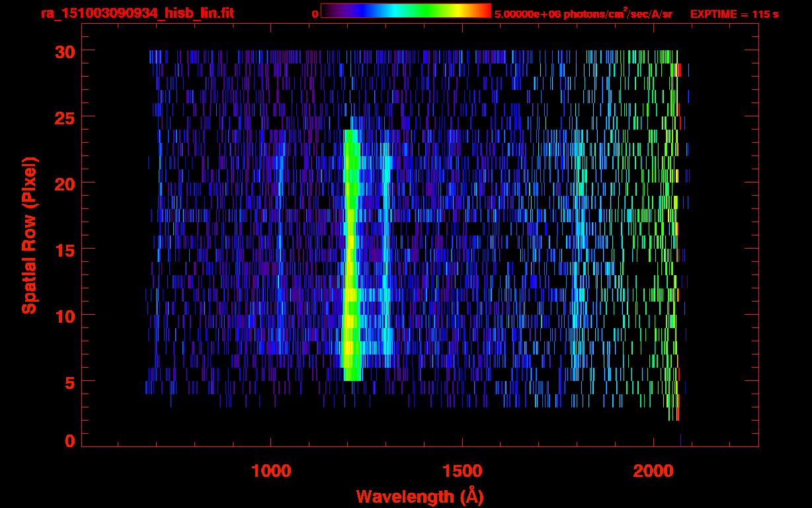Image resolution: width=812 pixels, height=508 pixels.
Task: Click the 1000 wavelength tick label
Action: point(271,471)
